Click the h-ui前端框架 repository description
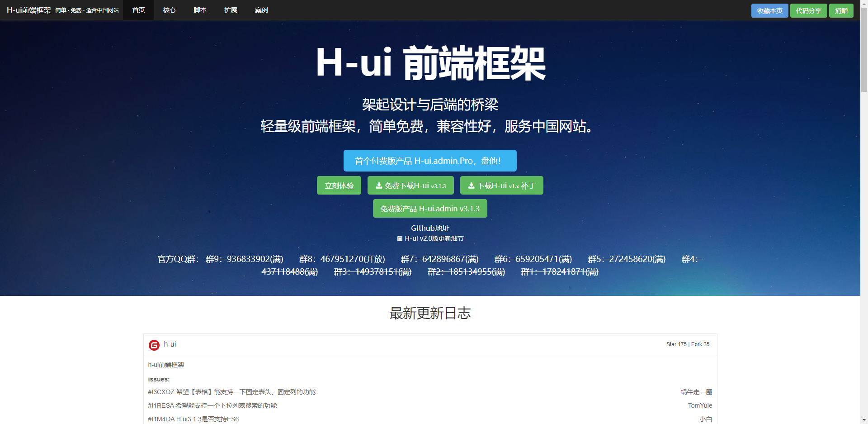868x424 pixels. coord(166,365)
